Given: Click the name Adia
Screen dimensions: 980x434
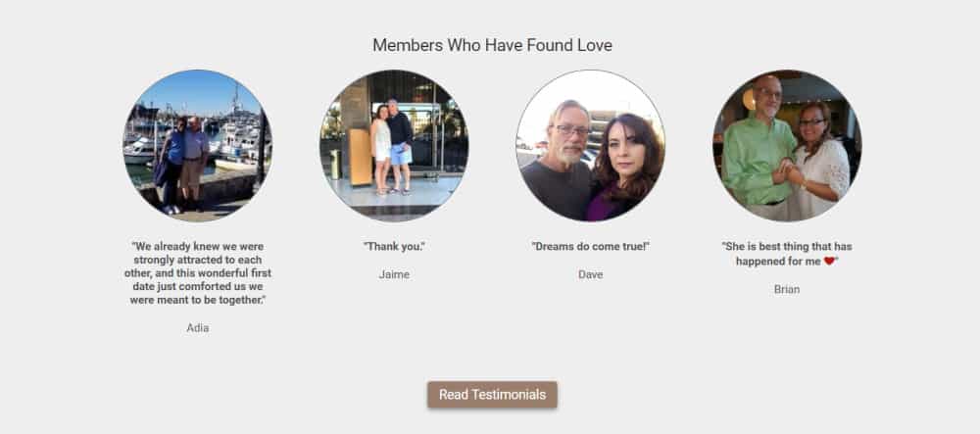Looking at the screenshot, I should (198, 328).
